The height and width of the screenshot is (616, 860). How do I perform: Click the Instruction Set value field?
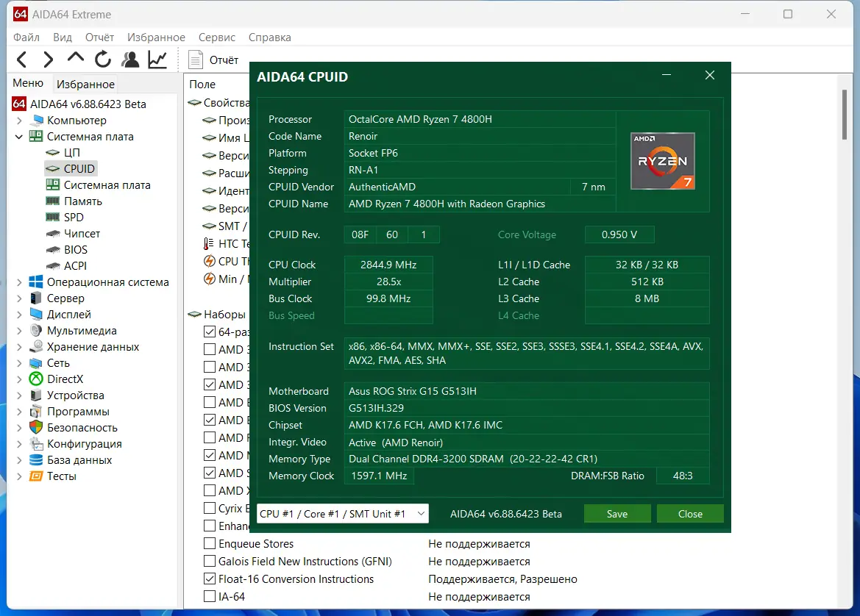click(527, 354)
